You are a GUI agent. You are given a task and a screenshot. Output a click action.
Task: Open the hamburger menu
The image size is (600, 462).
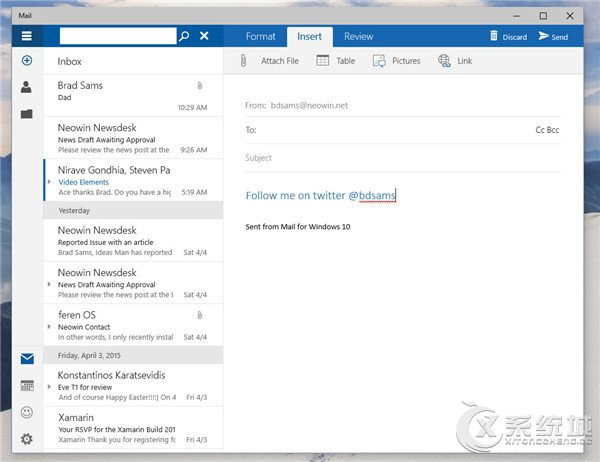tap(26, 36)
